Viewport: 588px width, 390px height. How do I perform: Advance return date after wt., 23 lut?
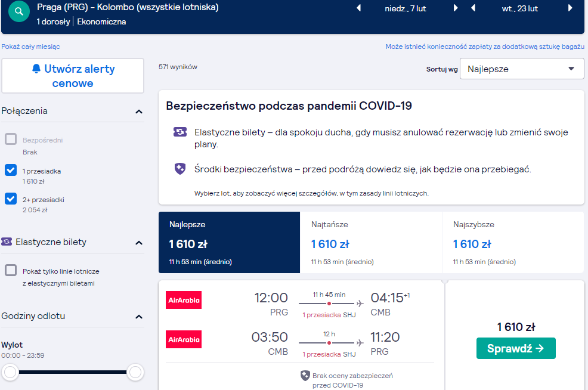coord(570,8)
